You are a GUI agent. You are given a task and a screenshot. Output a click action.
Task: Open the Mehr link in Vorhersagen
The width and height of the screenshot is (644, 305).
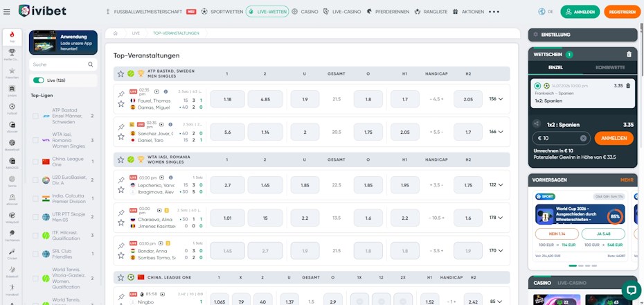click(x=627, y=180)
